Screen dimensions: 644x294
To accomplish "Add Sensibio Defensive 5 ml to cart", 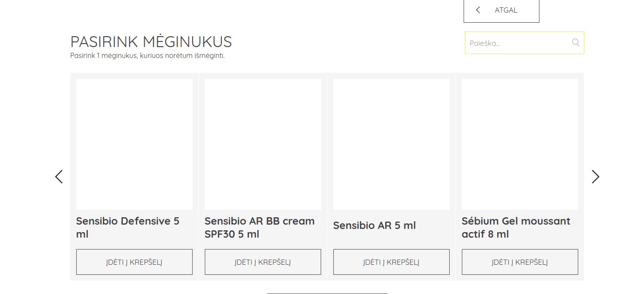I will [134, 262].
